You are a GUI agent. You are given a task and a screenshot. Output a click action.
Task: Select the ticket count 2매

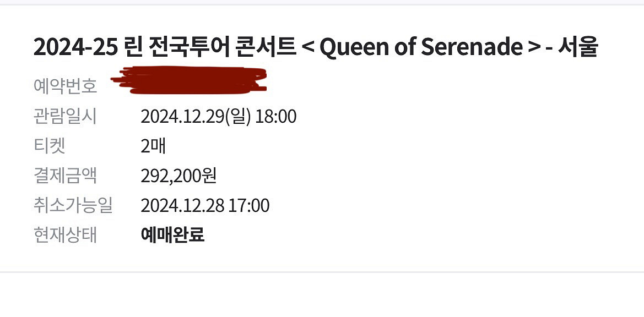[153, 146]
